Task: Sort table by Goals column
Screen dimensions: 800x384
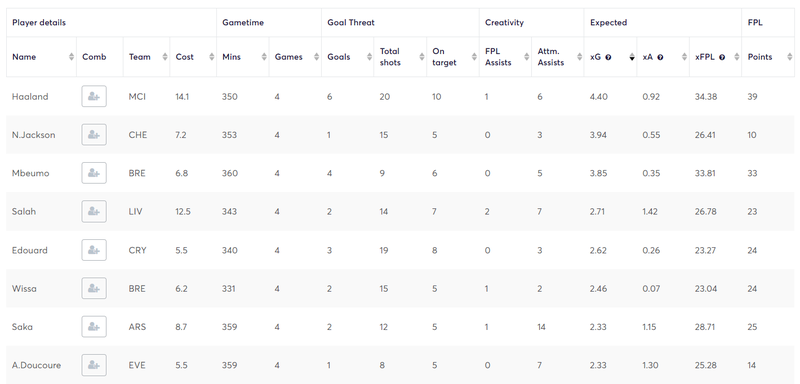Action: tap(369, 57)
